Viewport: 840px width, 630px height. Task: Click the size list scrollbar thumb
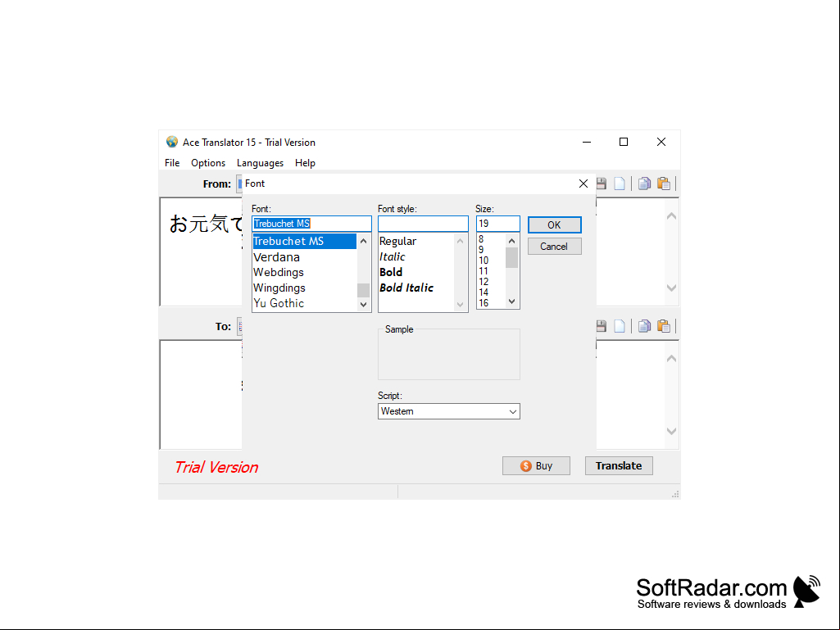[512, 258]
